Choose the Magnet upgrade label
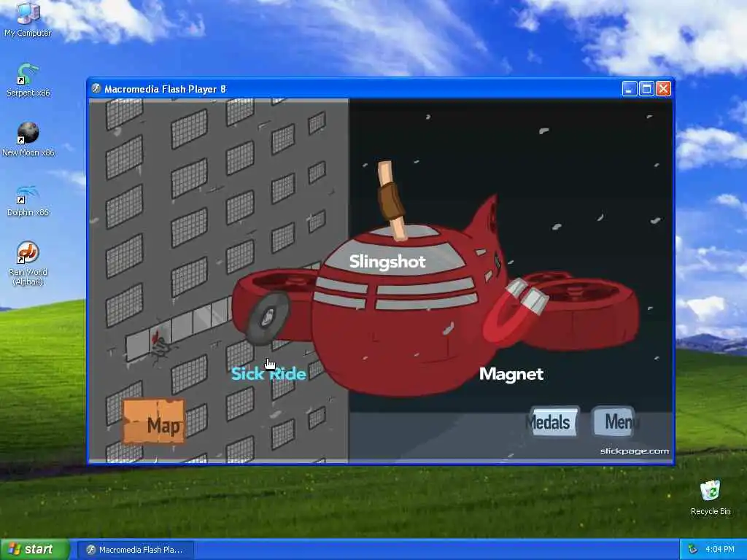This screenshot has width=747, height=560. point(511,374)
